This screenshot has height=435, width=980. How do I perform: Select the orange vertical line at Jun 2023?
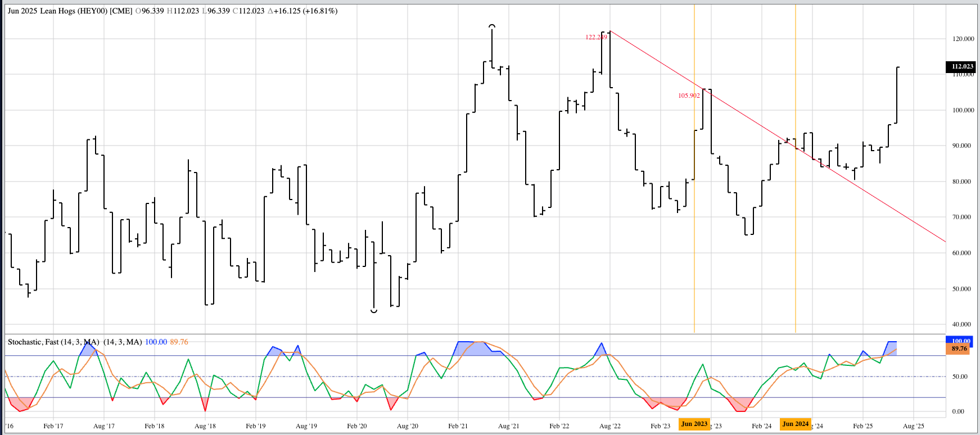pyautogui.click(x=694, y=225)
